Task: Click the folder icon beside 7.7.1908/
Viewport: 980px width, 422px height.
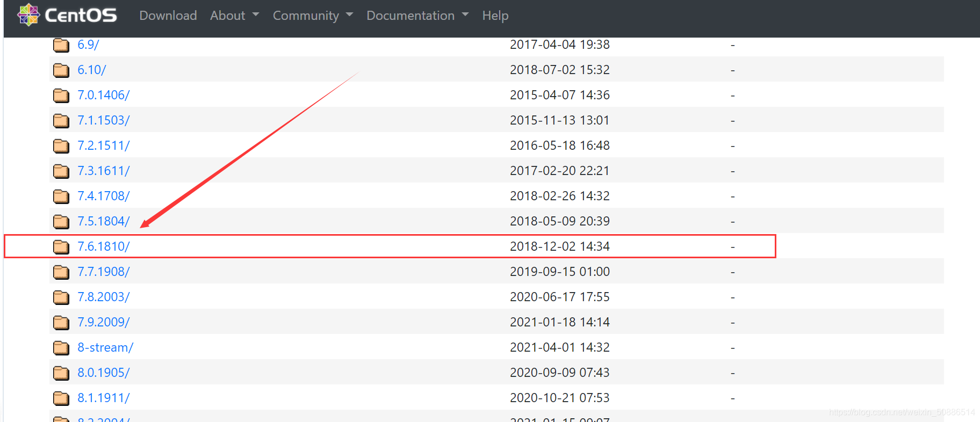Action: coord(61,272)
